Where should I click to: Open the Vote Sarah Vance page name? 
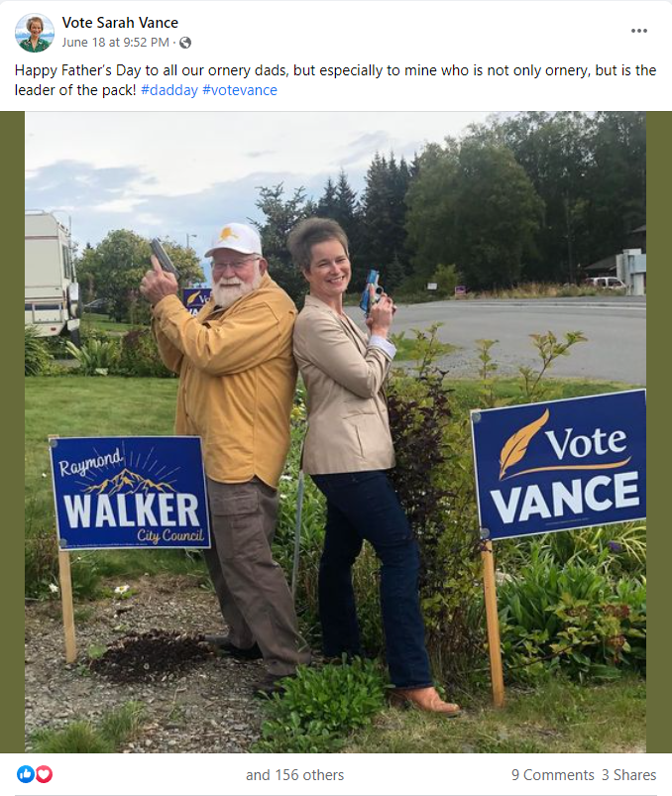click(x=120, y=23)
